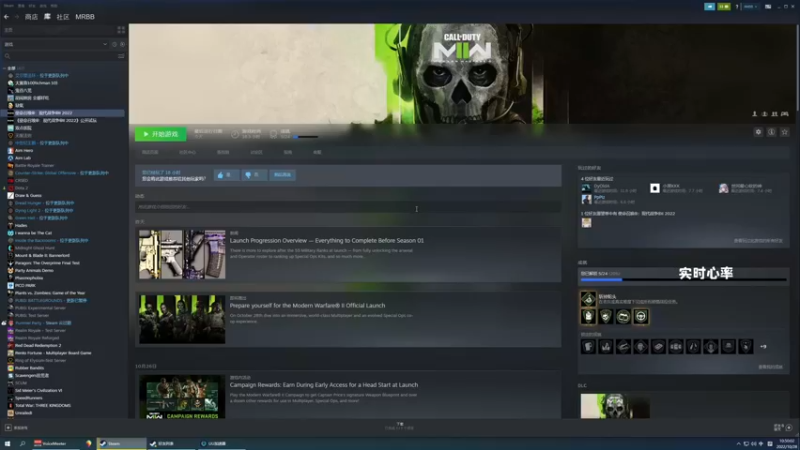The width and height of the screenshot is (800, 450).
Task: Select Draw & Guess in library
Action: [x=28, y=195]
